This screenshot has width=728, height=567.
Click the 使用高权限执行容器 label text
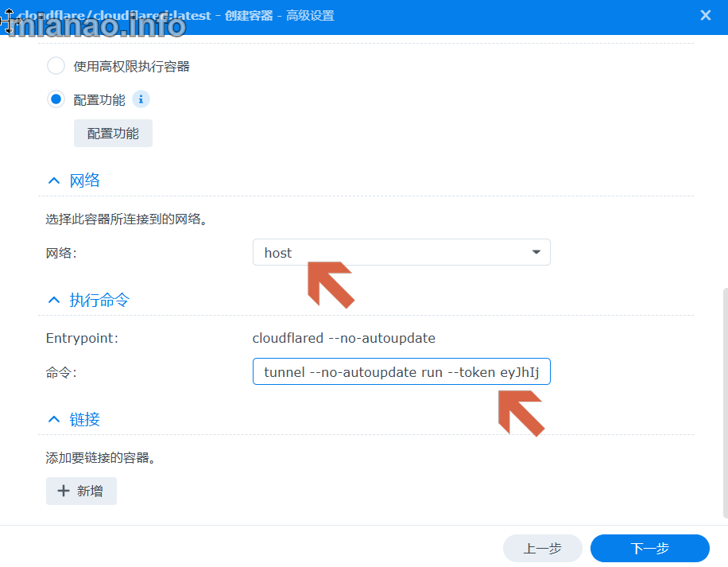131,66
